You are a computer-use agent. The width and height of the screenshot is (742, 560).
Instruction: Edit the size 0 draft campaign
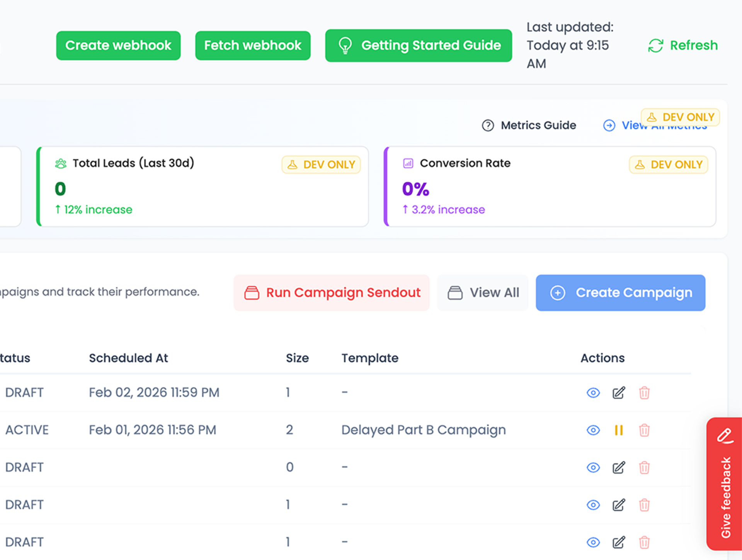click(618, 468)
